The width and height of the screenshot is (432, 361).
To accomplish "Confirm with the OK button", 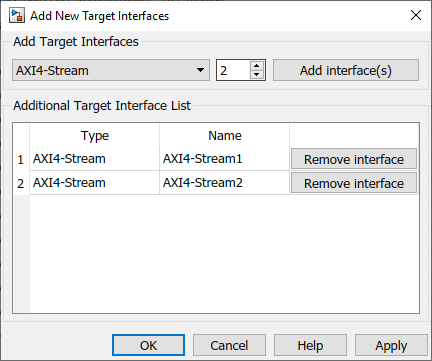I will 148,345.
